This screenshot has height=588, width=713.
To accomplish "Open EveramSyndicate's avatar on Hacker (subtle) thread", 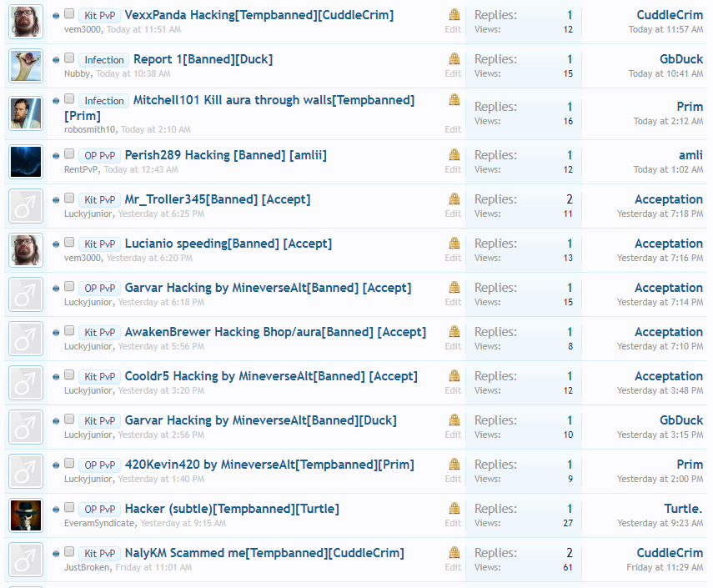I will 26,515.
